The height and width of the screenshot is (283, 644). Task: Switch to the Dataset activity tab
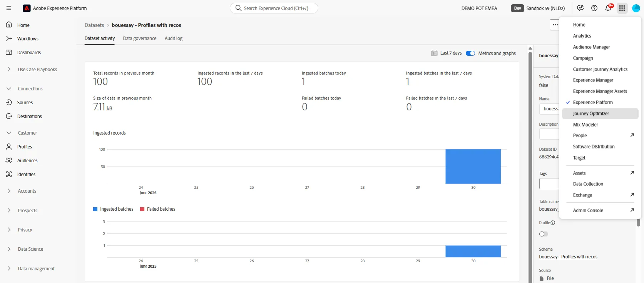tap(100, 38)
